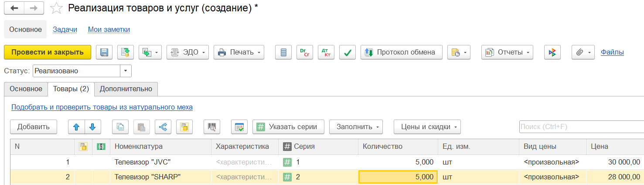Move row down with blue down arrow
The width and height of the screenshot is (644, 185).
[x=92, y=127]
